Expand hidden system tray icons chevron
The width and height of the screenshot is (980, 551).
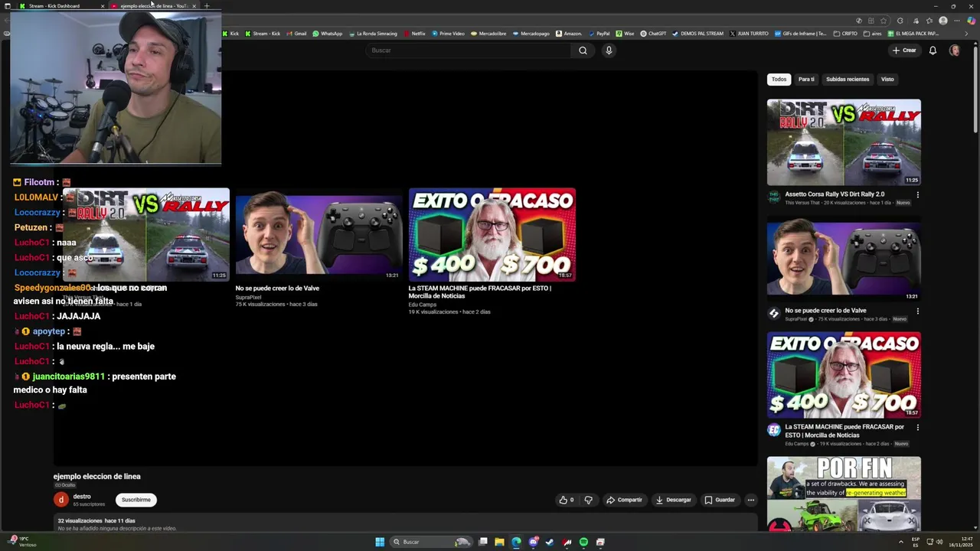coord(900,542)
